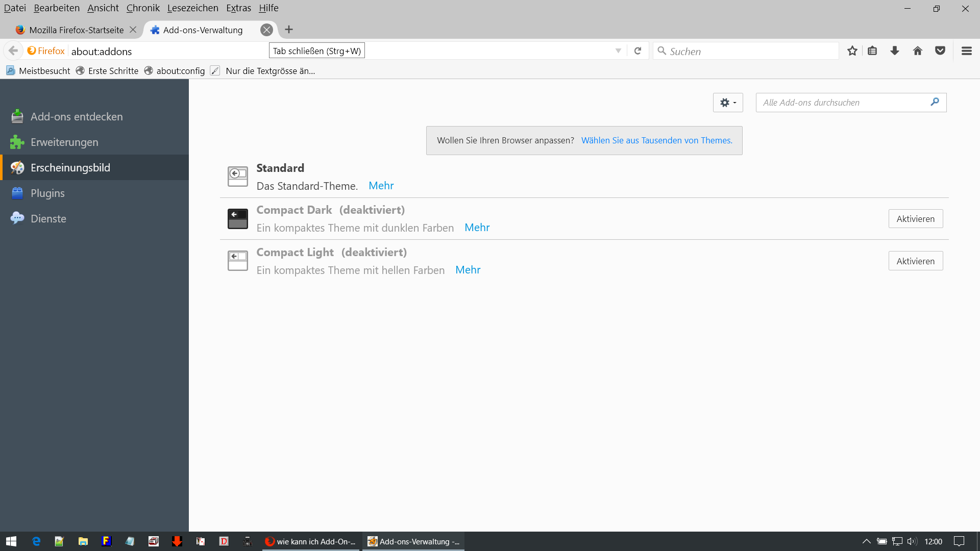Viewport: 980px width, 551px height.
Task: Open the Extras menu
Action: click(x=238, y=8)
